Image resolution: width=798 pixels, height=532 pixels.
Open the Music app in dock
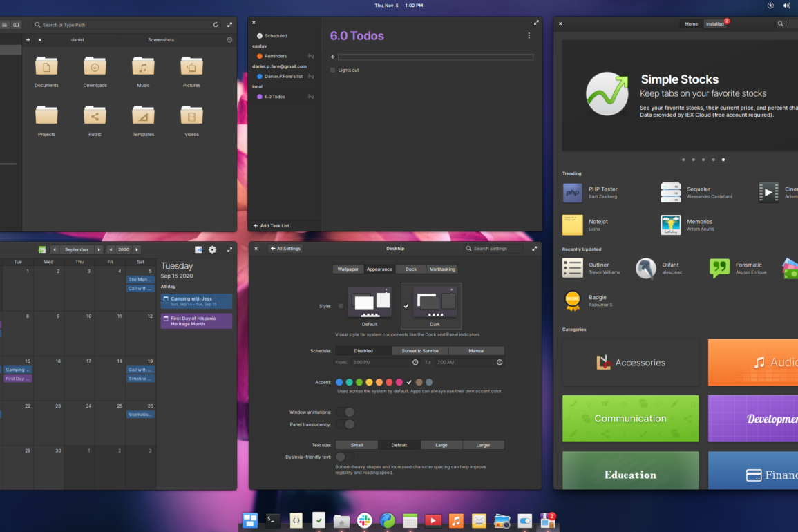(456, 520)
